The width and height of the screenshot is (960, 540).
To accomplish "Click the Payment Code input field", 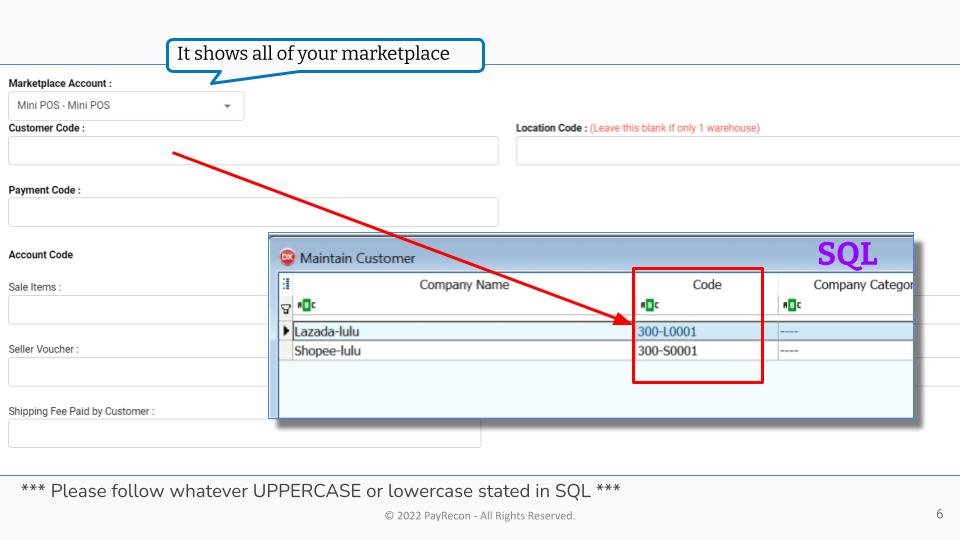I will tap(253, 212).
